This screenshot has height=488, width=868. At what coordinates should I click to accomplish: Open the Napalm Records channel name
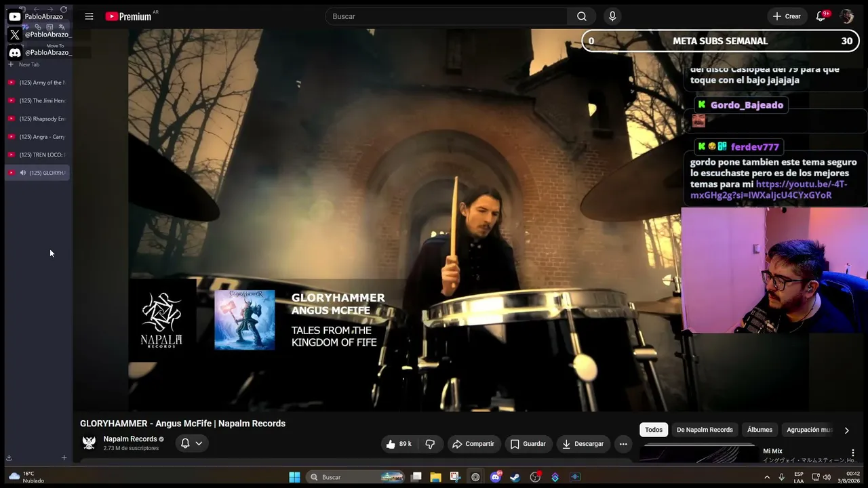(130, 439)
